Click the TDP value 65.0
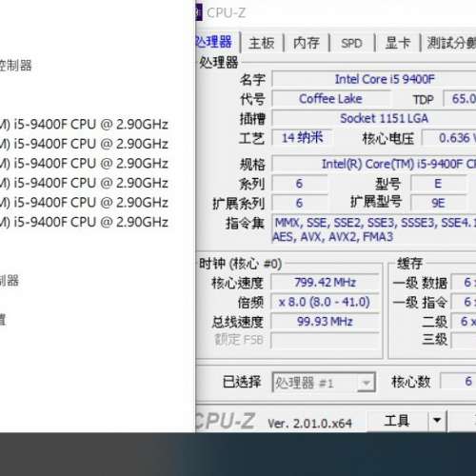This screenshot has width=476, height=476. [460, 99]
